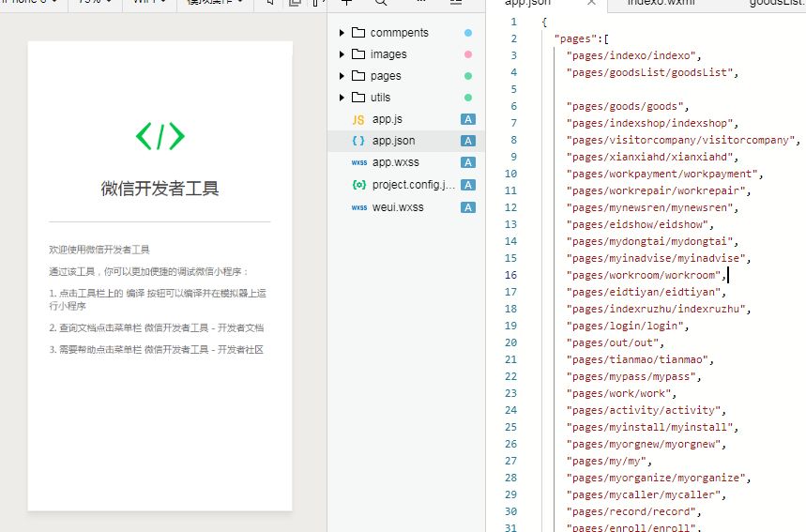The width and height of the screenshot is (806, 532).
Task: Click the "pages/tianmao/tianmao" code line
Action: (640, 359)
